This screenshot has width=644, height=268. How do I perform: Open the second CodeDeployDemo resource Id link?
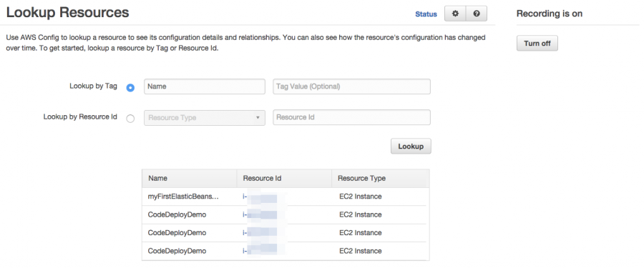pos(260,233)
